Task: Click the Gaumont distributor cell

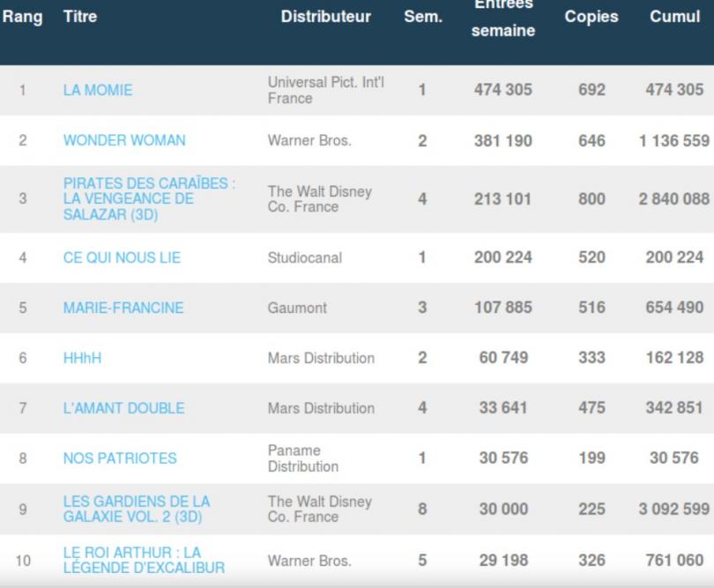Action: tap(297, 308)
